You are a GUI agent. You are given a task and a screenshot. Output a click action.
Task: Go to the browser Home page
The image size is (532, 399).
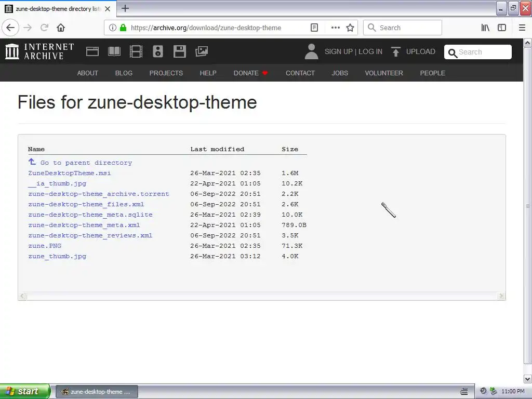click(x=61, y=28)
